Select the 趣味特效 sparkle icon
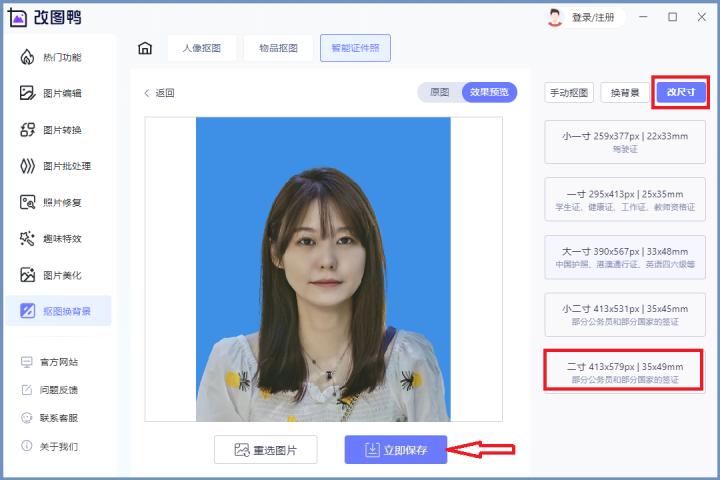The height and width of the screenshot is (480, 720). (x=27, y=238)
